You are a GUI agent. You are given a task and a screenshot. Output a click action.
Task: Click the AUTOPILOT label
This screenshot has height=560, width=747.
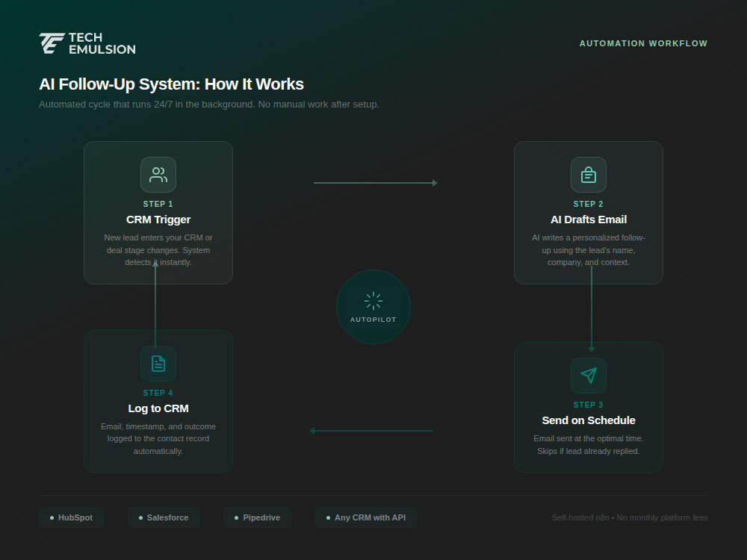[x=373, y=320]
